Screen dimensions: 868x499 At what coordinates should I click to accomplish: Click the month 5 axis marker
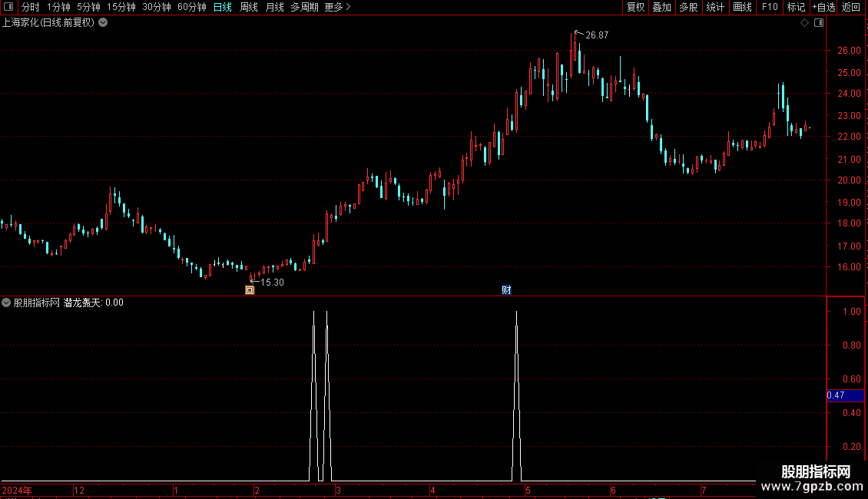click(x=528, y=491)
